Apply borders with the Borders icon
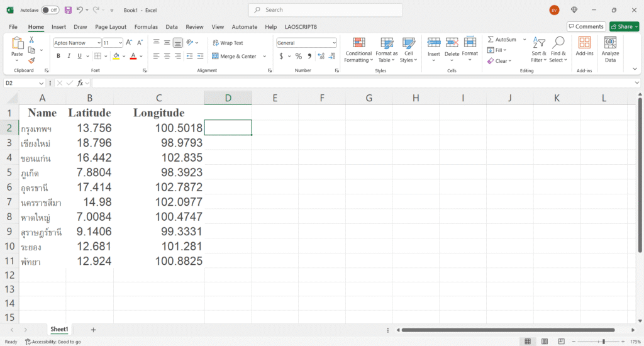 click(x=97, y=56)
